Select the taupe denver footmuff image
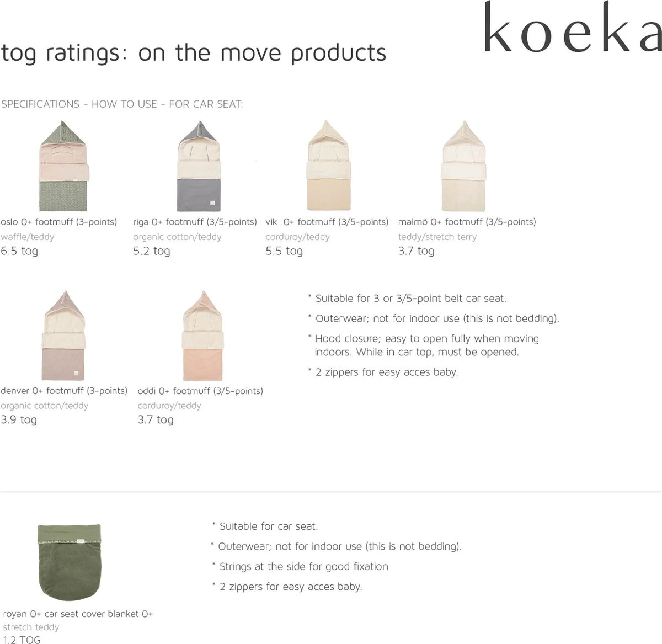The width and height of the screenshot is (662, 644). coord(63,336)
